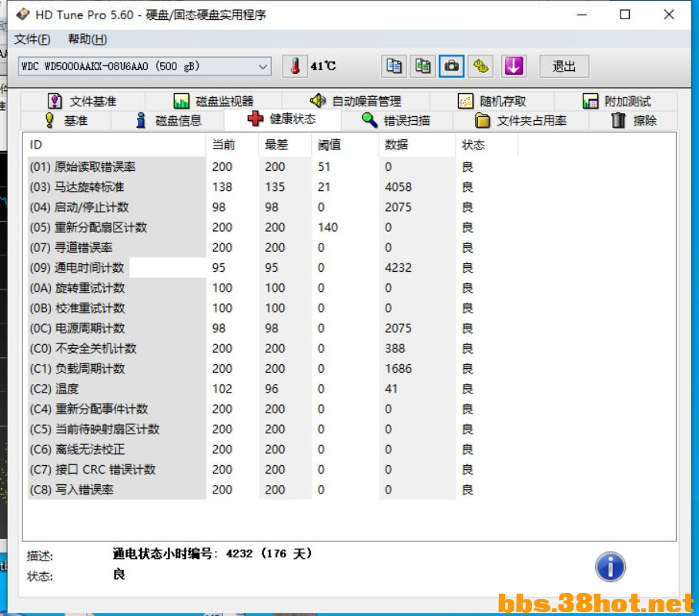The width and height of the screenshot is (699, 616).
Task: Click the data value 4058
Action: click(398, 187)
